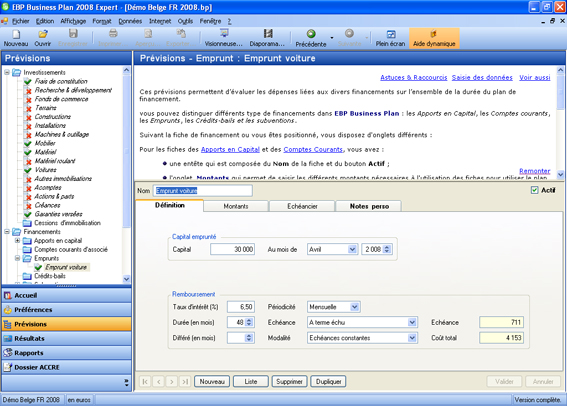Click folder icon of Crédits-bails
The width and height of the screenshot is (567, 406).
pyautogui.click(x=27, y=276)
